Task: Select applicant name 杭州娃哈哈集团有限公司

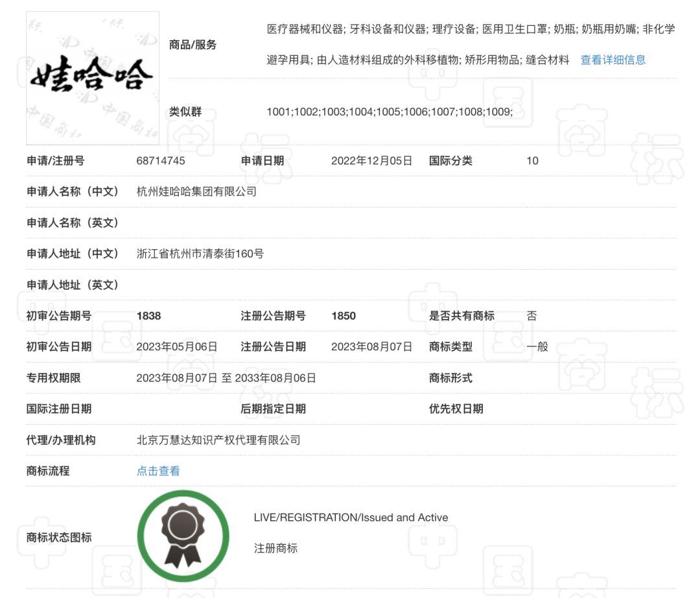Action: tap(196, 192)
